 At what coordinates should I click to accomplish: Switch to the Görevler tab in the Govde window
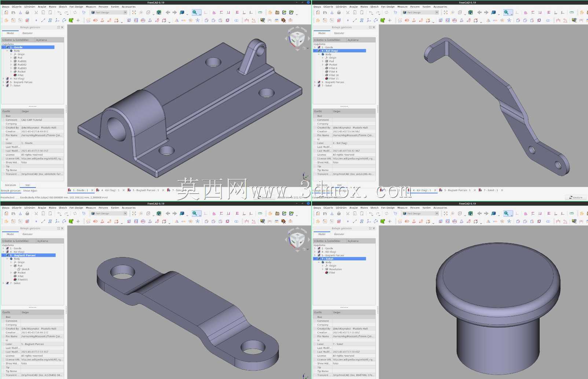[27, 33]
